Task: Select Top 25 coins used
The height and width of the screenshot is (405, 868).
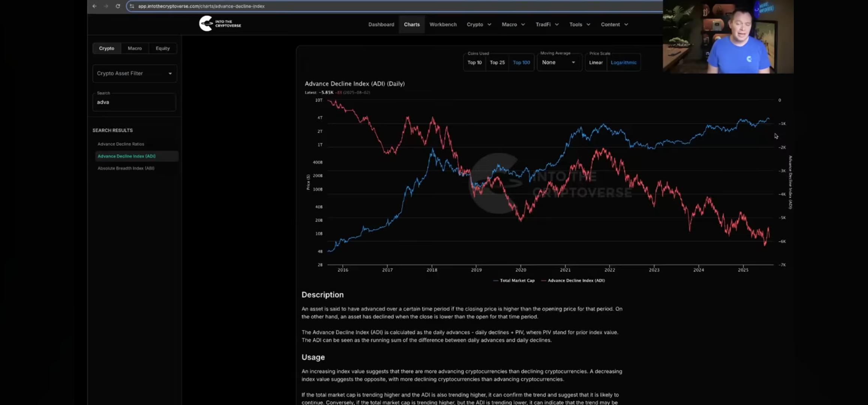Action: coord(497,63)
